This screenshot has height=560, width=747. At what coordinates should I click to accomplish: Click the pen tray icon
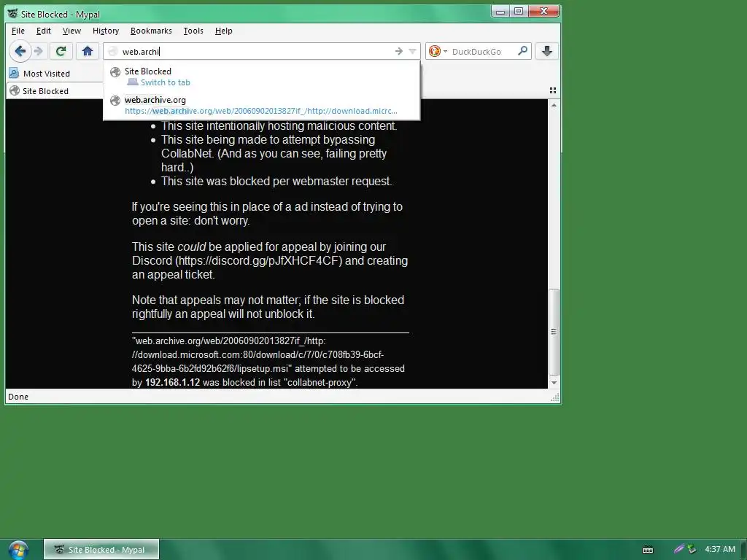(679, 549)
